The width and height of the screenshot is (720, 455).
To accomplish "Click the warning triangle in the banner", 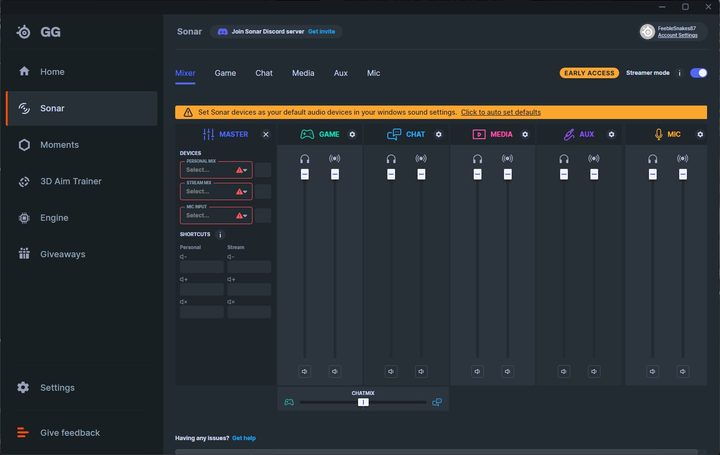I will pyautogui.click(x=188, y=112).
